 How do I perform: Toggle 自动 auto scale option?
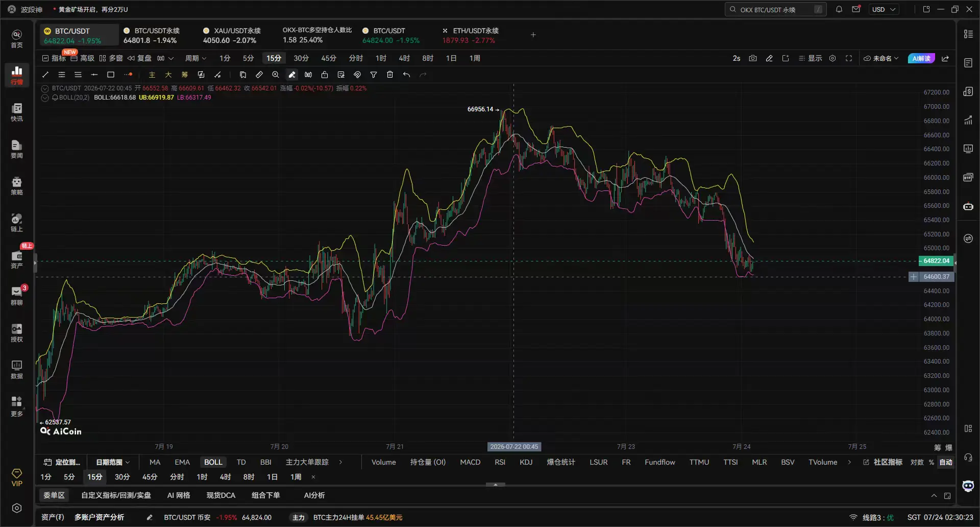pos(946,462)
